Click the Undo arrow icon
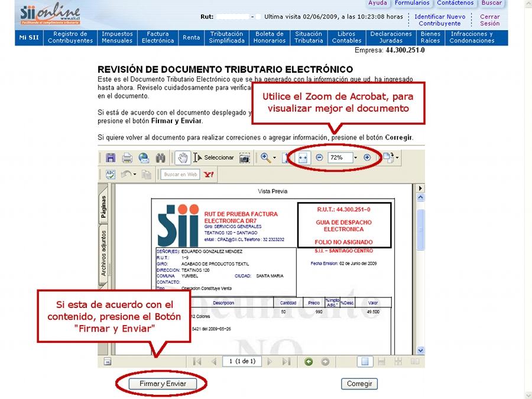The width and height of the screenshot is (532, 399). click(x=126, y=174)
